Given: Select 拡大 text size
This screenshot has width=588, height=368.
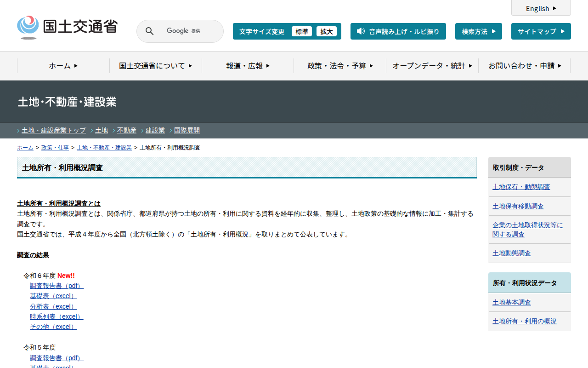Looking at the screenshot, I should (326, 31).
